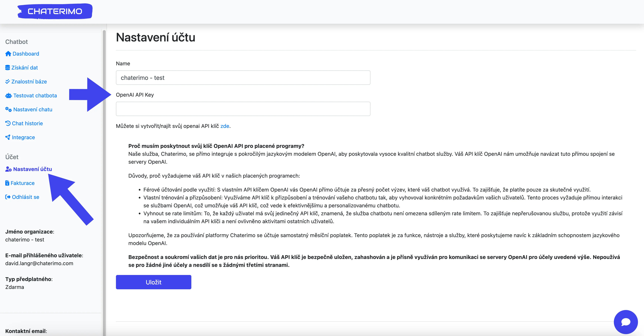Click the Fakturace invoice icon
This screenshot has width=644, height=336.
(x=8, y=183)
